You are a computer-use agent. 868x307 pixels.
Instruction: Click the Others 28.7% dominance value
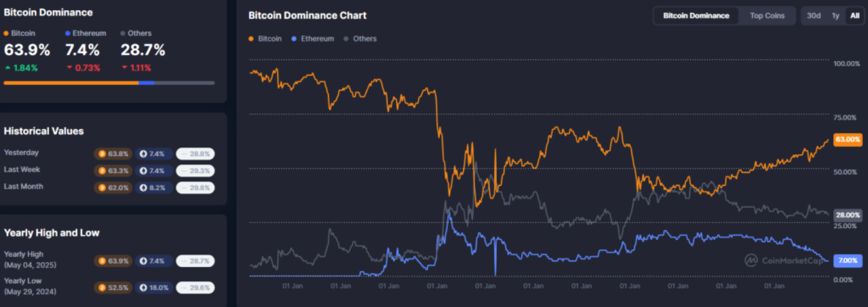(x=143, y=50)
